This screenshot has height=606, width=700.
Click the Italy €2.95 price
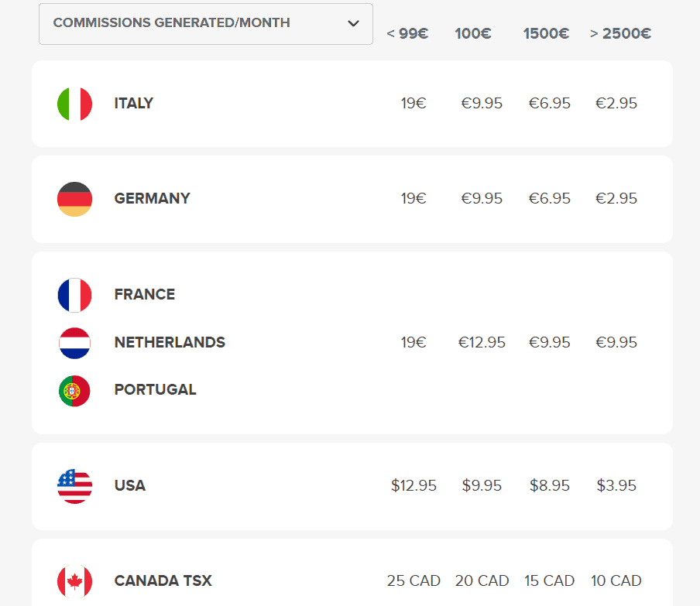(616, 104)
